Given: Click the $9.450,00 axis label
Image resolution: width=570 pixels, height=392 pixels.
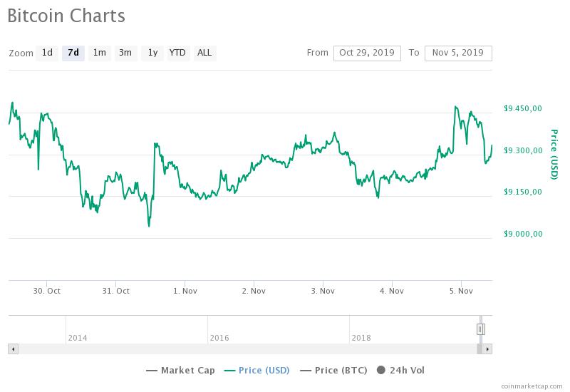Looking at the screenshot, I should tap(523, 108).
